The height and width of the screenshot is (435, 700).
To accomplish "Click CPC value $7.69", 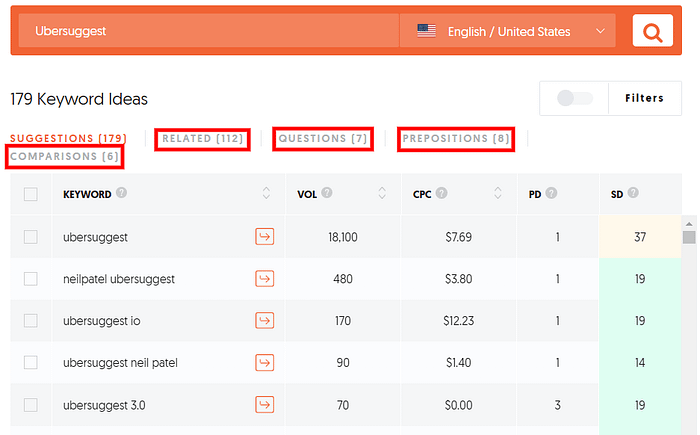I will pos(458,237).
